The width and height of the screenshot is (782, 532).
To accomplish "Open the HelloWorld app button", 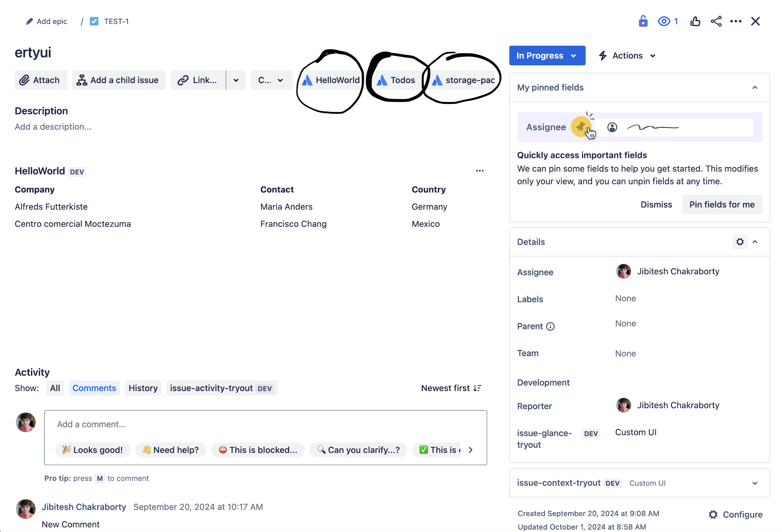I will pyautogui.click(x=330, y=80).
